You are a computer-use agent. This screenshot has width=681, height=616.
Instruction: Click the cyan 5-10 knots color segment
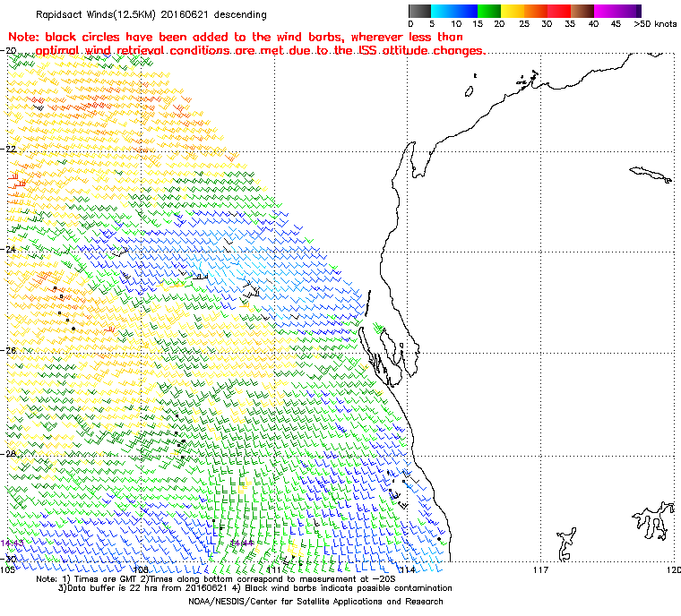coord(443,11)
